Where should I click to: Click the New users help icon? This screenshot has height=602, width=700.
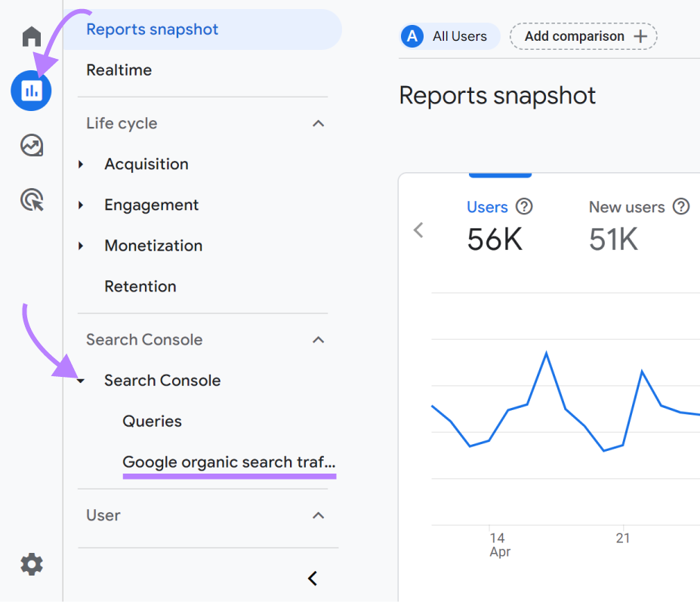(680, 206)
